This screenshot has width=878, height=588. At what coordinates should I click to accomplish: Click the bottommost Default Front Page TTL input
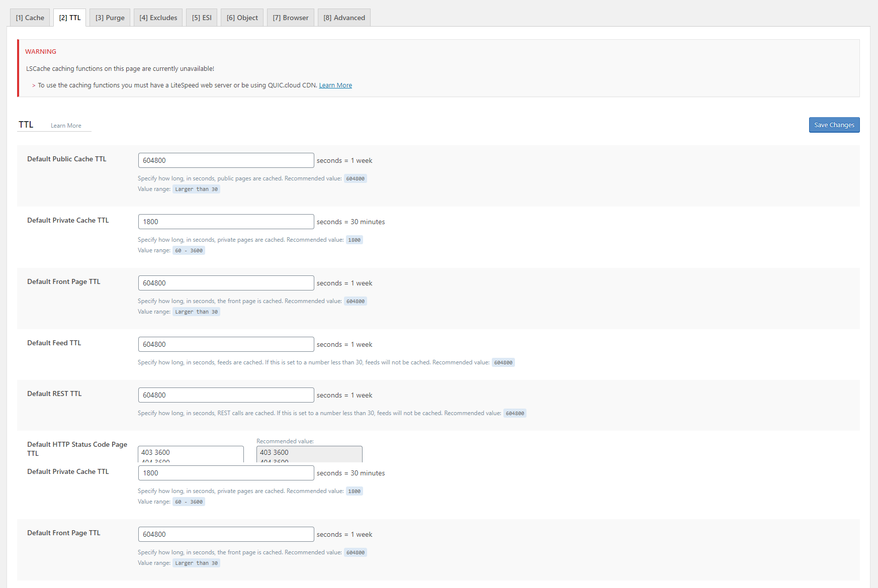point(226,534)
